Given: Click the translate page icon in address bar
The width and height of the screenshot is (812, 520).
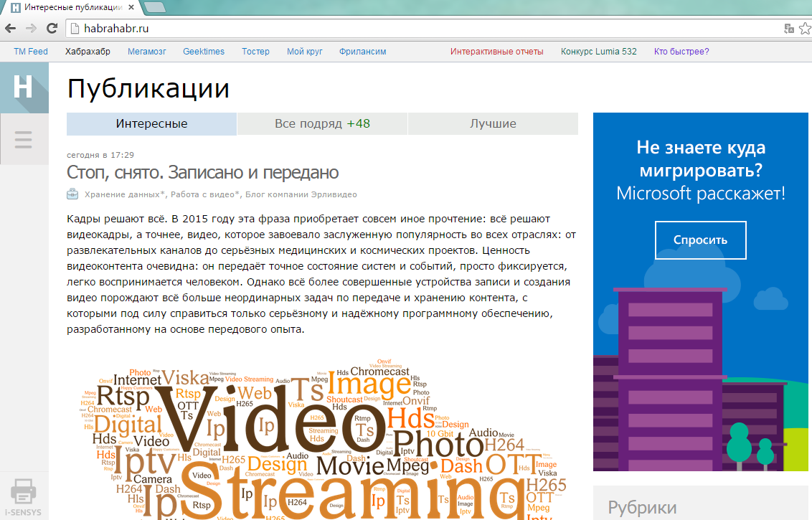Looking at the screenshot, I should click(789, 29).
